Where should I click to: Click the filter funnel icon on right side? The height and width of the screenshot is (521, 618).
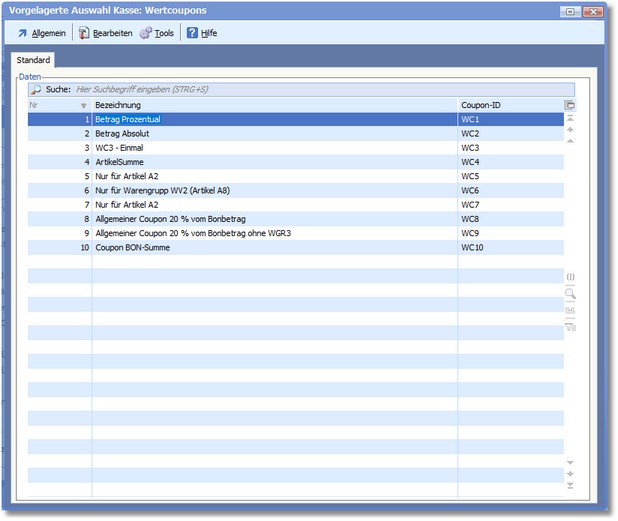click(570, 327)
